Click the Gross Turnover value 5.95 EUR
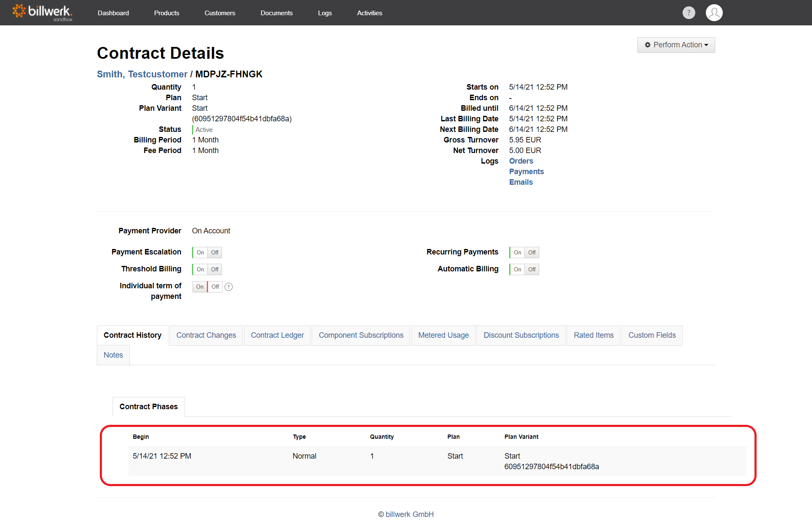 click(x=525, y=140)
